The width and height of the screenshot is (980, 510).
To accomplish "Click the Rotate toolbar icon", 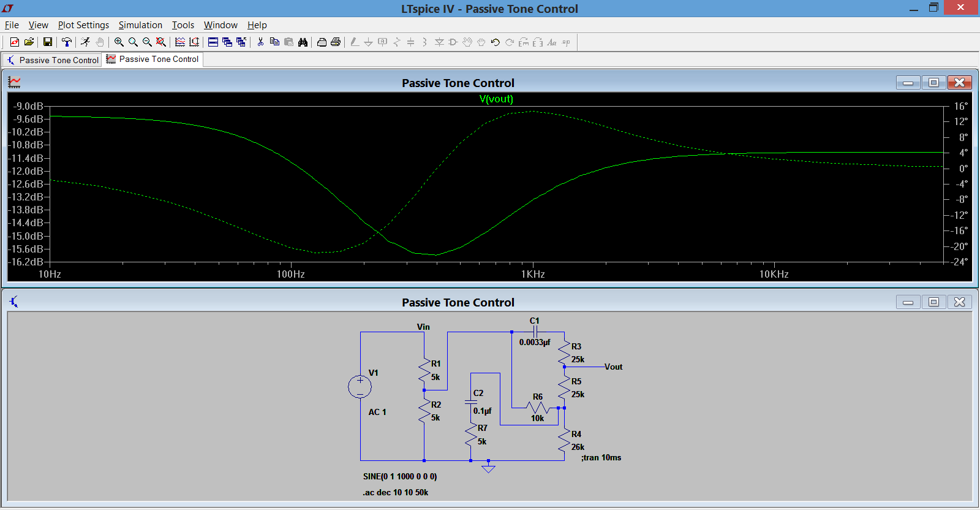I will (524, 42).
